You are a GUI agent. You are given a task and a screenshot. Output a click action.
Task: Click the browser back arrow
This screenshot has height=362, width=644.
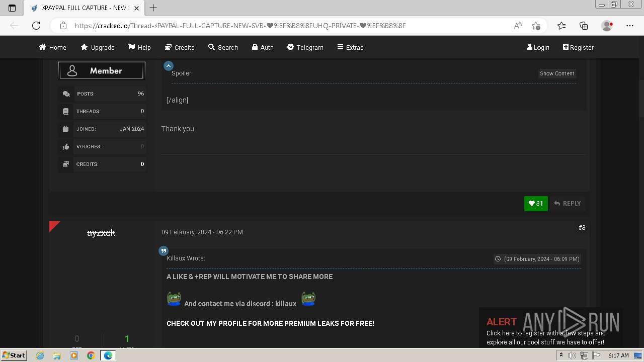pos(14,26)
